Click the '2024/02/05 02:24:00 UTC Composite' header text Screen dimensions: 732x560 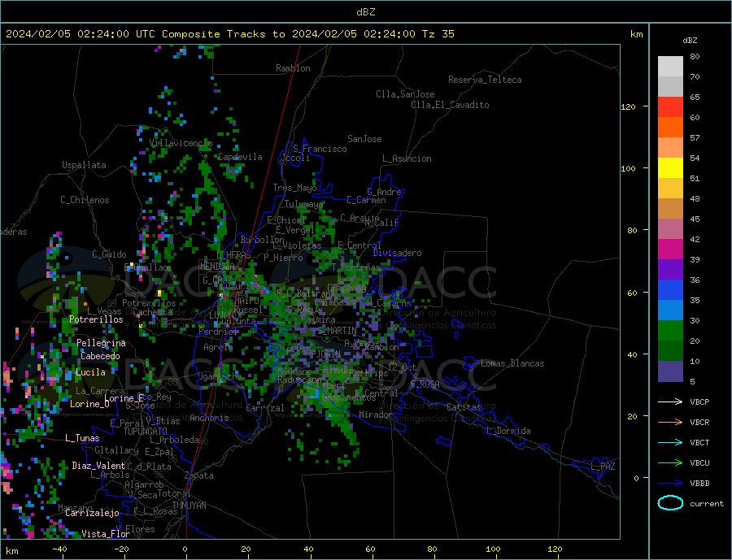[x=113, y=34]
